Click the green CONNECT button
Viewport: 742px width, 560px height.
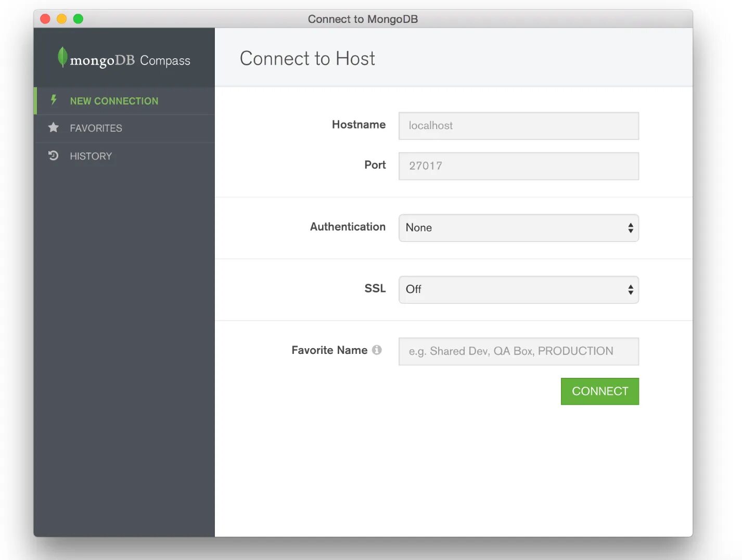(600, 391)
